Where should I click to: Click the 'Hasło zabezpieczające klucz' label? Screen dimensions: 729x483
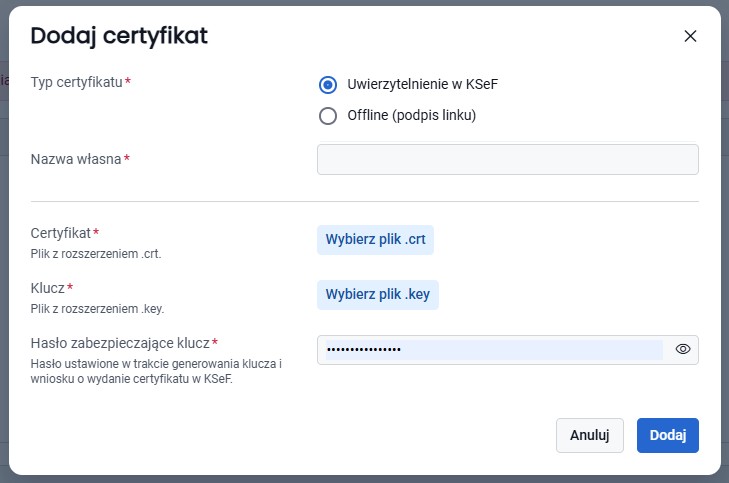tap(120, 344)
